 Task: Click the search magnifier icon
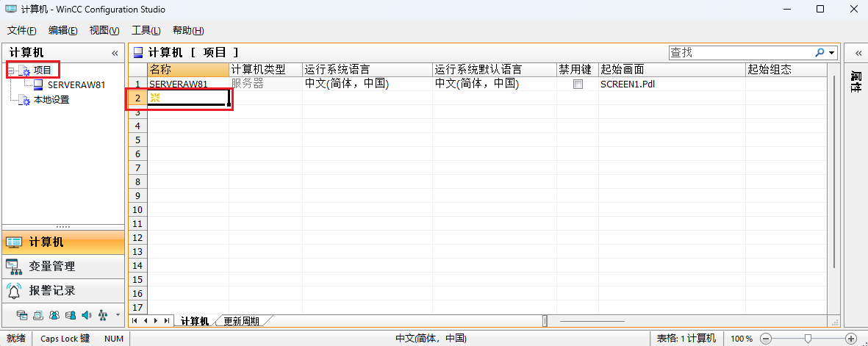tap(819, 53)
